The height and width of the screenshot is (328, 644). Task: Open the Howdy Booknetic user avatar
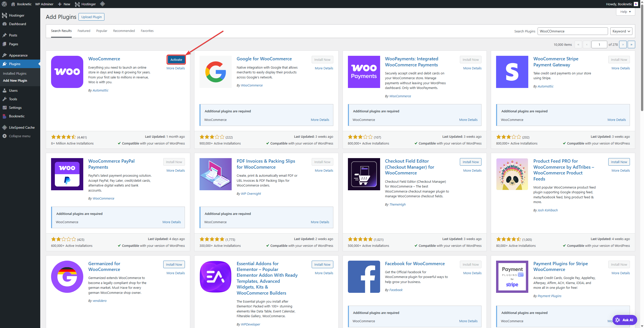coord(636,4)
